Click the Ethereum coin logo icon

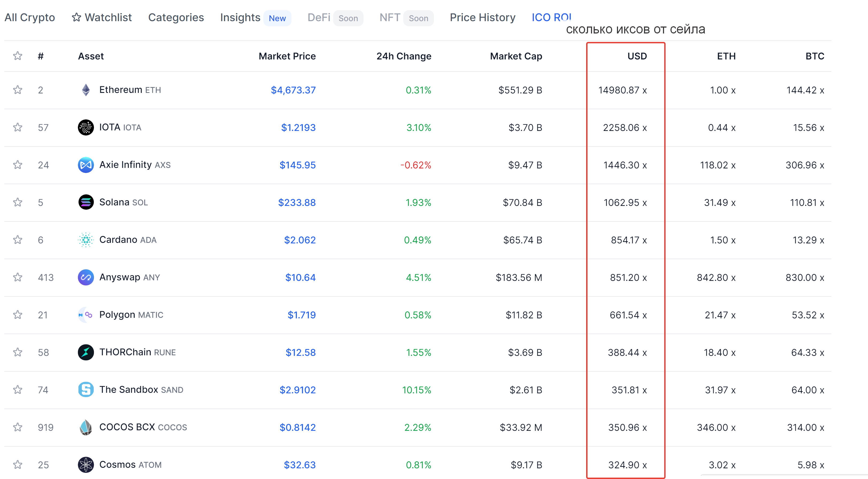coord(86,90)
